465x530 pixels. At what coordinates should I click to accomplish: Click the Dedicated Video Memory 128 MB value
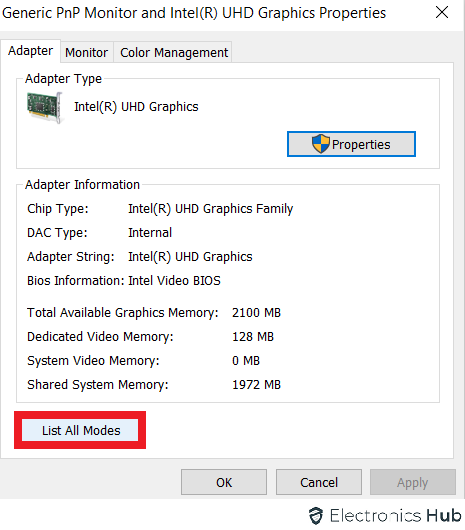click(x=253, y=337)
